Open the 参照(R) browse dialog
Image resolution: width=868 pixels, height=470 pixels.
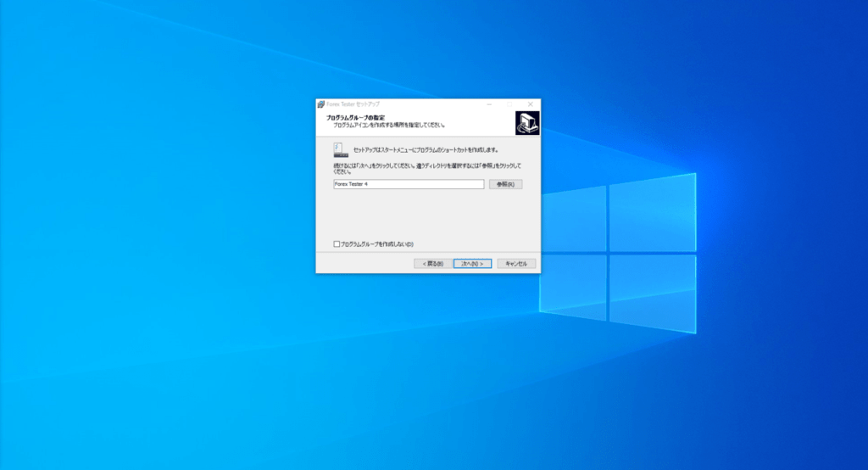[x=505, y=184]
